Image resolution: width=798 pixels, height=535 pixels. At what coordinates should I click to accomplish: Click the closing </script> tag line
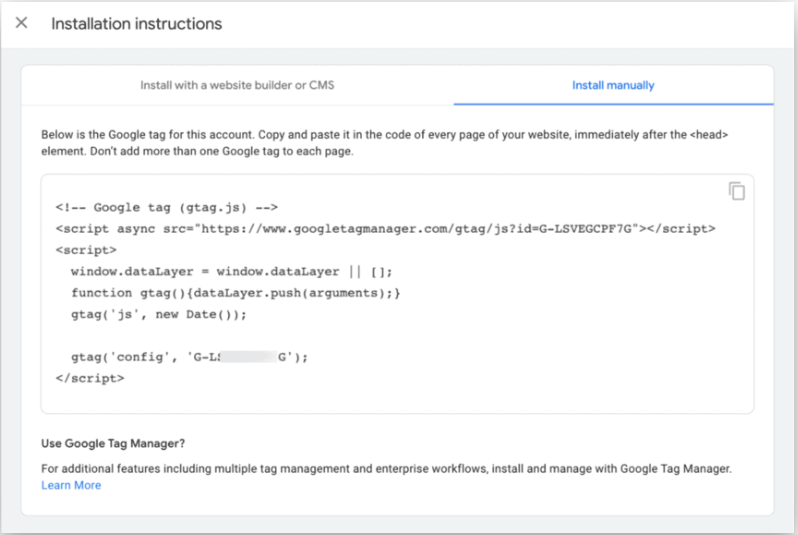click(x=90, y=379)
